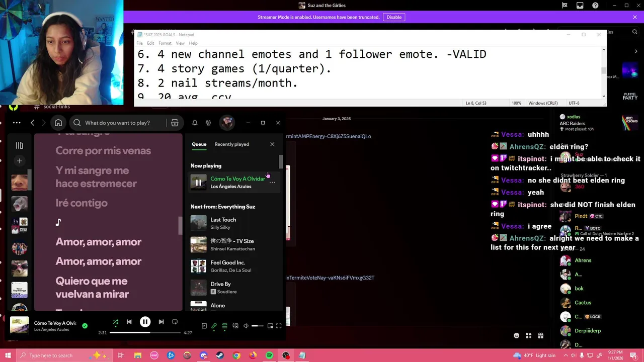This screenshot has height=362, width=644.
Task: Jump to lyric line 'Amor, amor, amor' first occurrence
Action: click(x=99, y=242)
